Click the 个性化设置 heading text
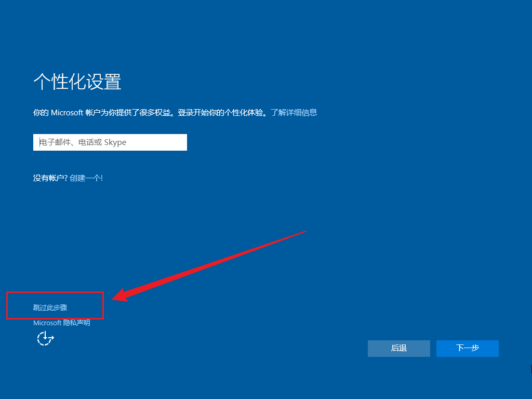Screen dimensions: 532x399 tap(77, 82)
